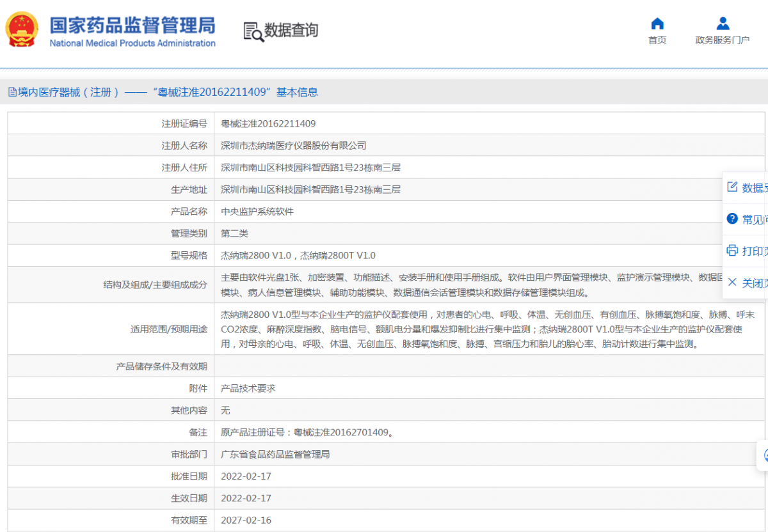Viewport: 768px width, 532px height.
Task: Click the 注册人名称 row label
Action: 184,145
